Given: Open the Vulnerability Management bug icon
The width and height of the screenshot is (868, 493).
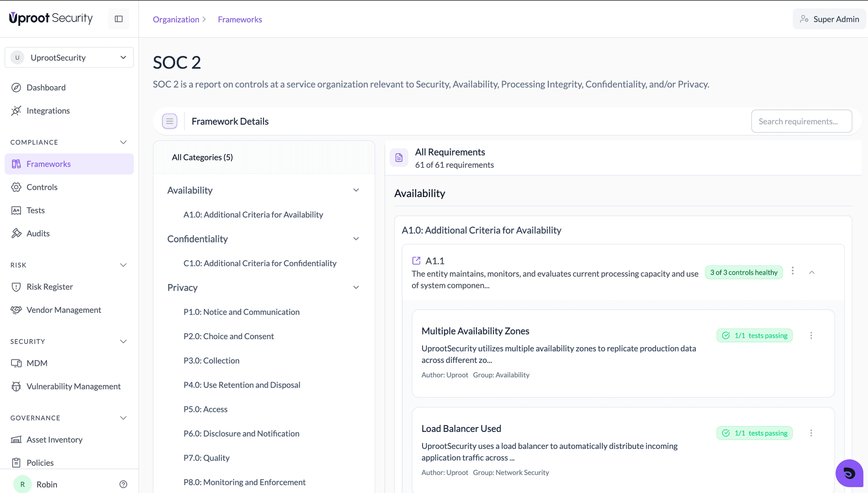Looking at the screenshot, I should [x=16, y=387].
